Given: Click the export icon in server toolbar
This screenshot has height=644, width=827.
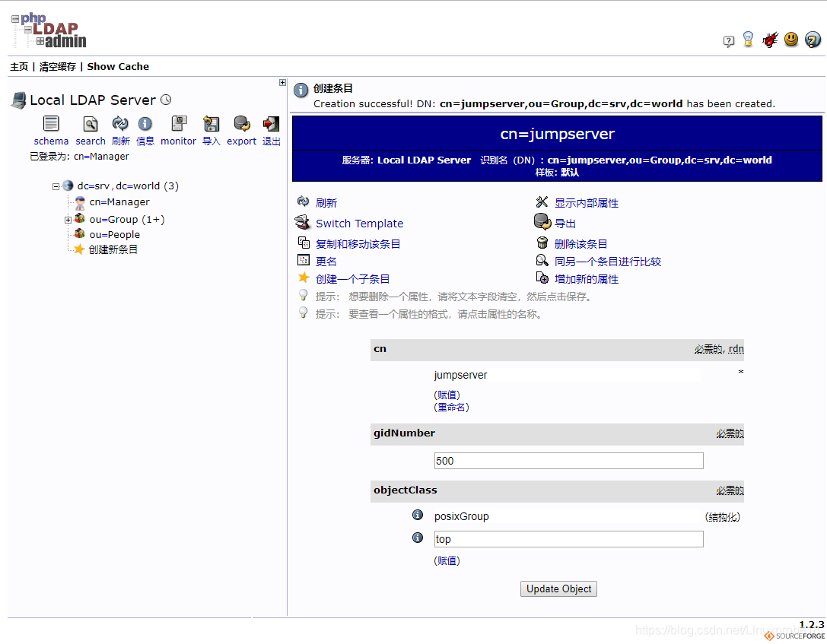Looking at the screenshot, I should pyautogui.click(x=242, y=124).
